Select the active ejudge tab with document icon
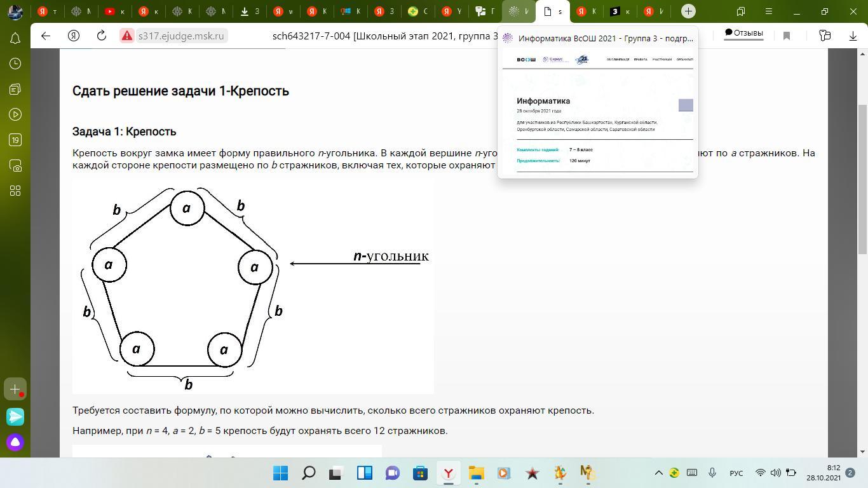868x488 pixels. pyautogui.click(x=552, y=11)
